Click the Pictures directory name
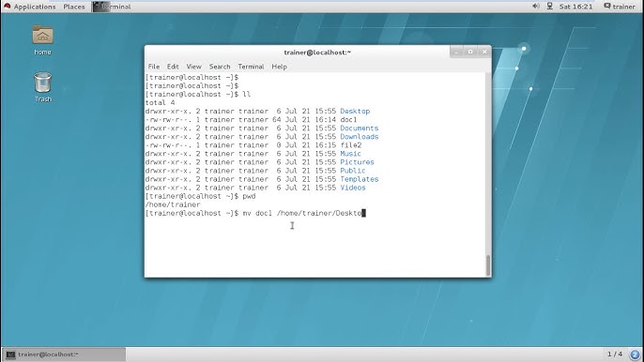This screenshot has width=644, height=362. click(357, 162)
